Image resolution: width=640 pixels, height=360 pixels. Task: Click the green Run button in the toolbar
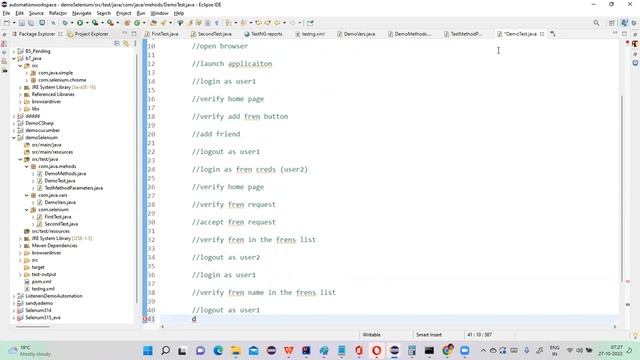[80, 23]
